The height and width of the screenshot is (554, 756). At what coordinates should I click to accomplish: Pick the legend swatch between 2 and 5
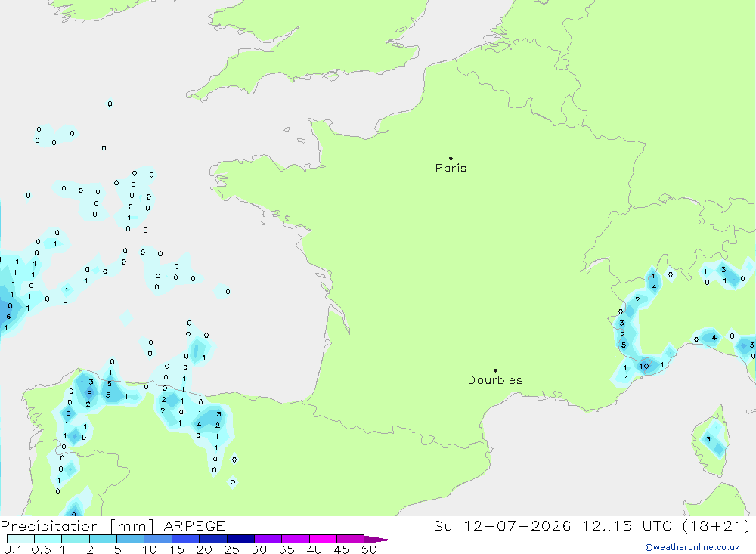coord(103,539)
